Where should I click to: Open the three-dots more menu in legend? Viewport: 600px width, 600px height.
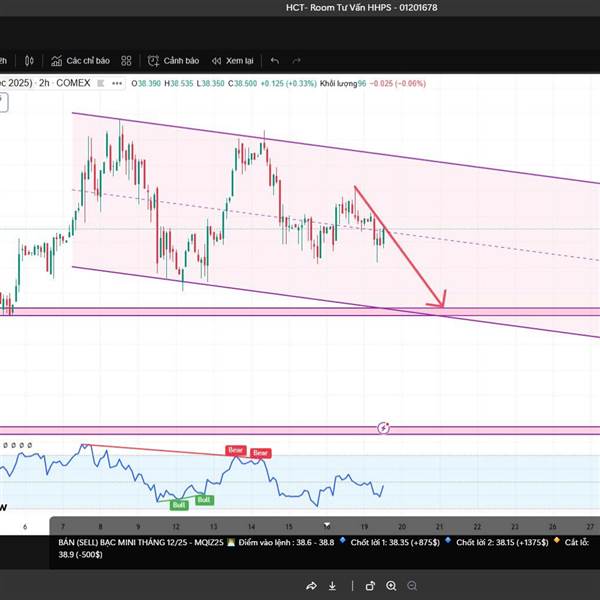click(x=117, y=83)
